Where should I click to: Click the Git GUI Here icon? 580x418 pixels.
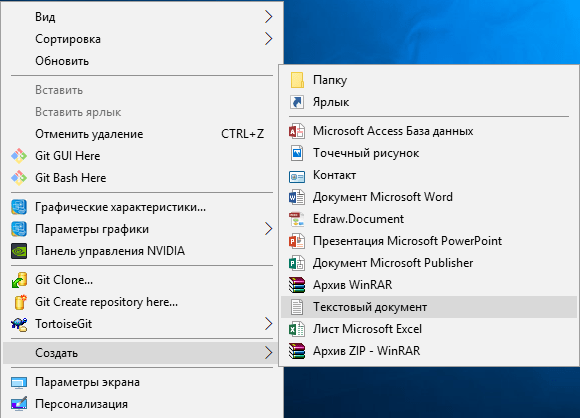coord(19,156)
